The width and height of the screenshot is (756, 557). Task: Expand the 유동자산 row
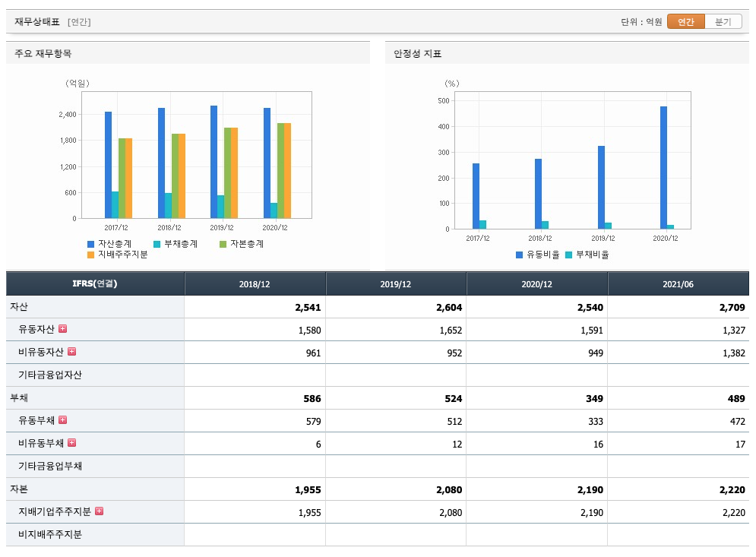pos(62,328)
